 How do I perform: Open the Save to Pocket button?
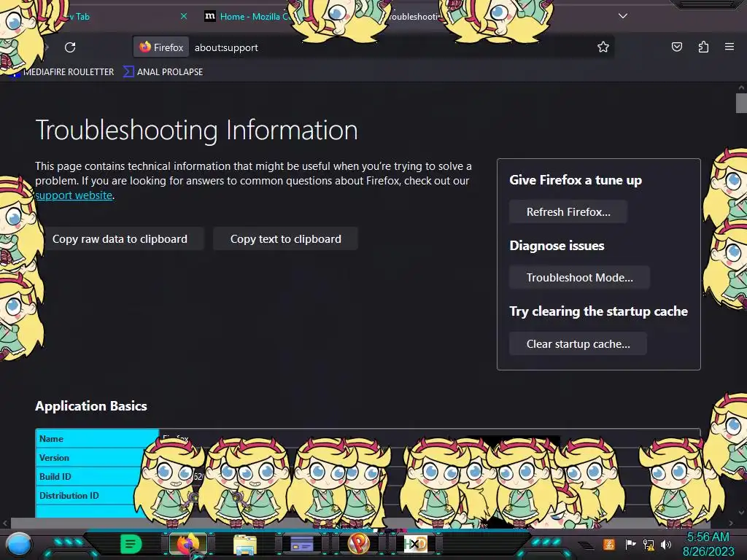coord(676,47)
